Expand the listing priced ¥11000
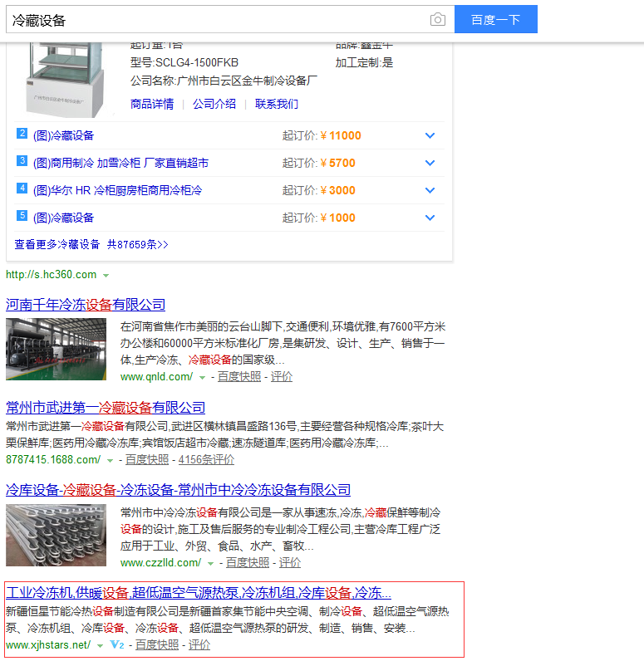644x666 pixels. coord(430,136)
